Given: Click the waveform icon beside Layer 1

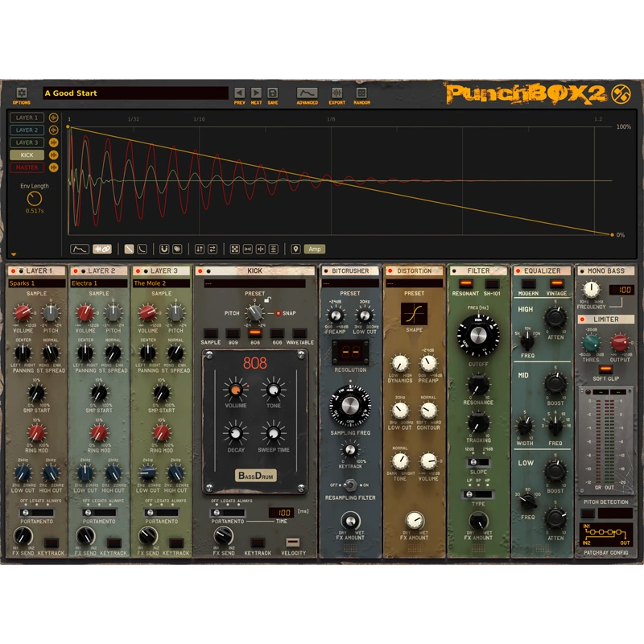Looking at the screenshot, I should (x=53, y=118).
